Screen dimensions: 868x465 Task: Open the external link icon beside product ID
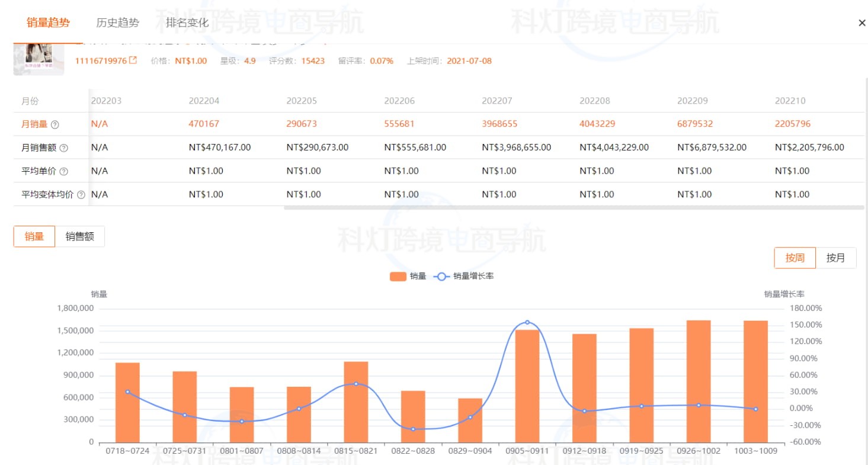tap(133, 60)
